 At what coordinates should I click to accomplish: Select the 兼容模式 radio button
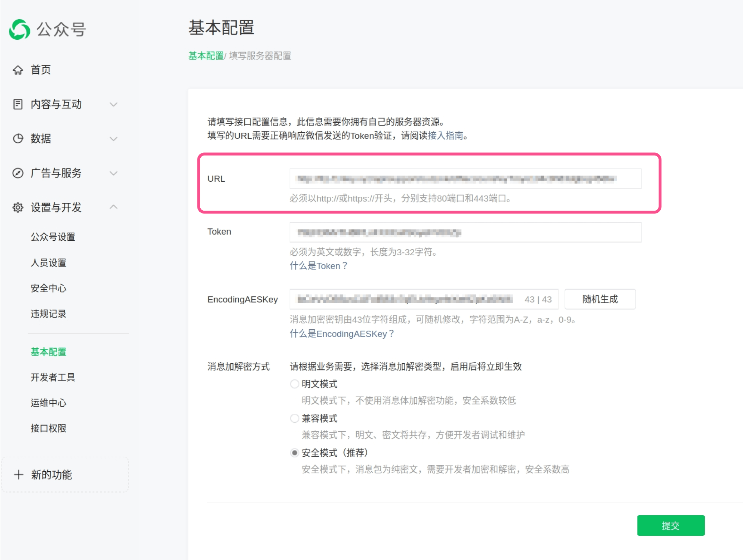[294, 418]
